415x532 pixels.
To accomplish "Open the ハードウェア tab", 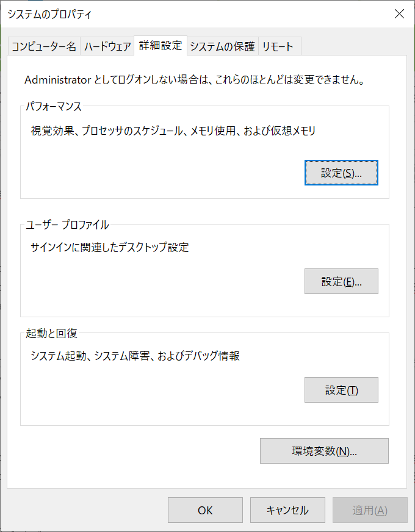I will [x=108, y=46].
